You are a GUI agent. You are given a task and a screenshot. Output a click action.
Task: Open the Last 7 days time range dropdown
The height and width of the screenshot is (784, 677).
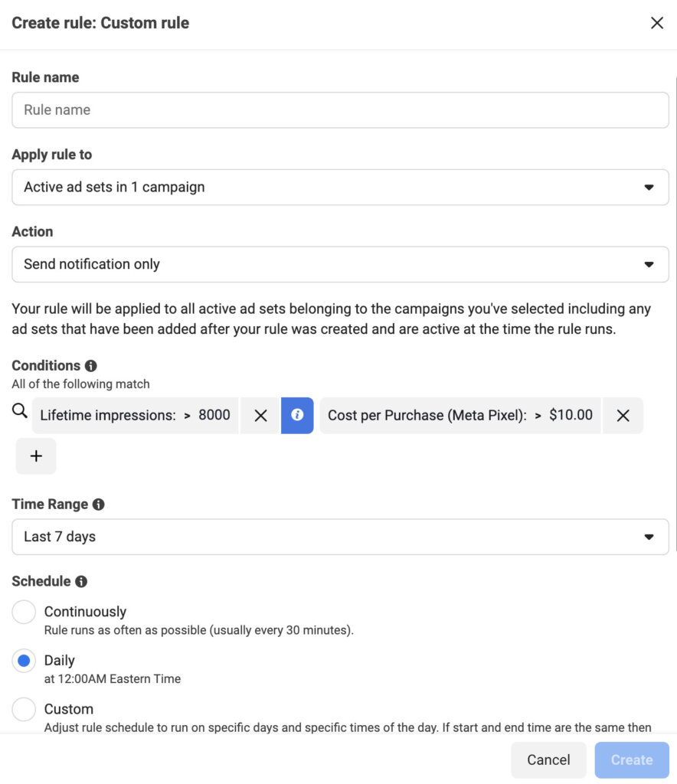tap(339, 537)
